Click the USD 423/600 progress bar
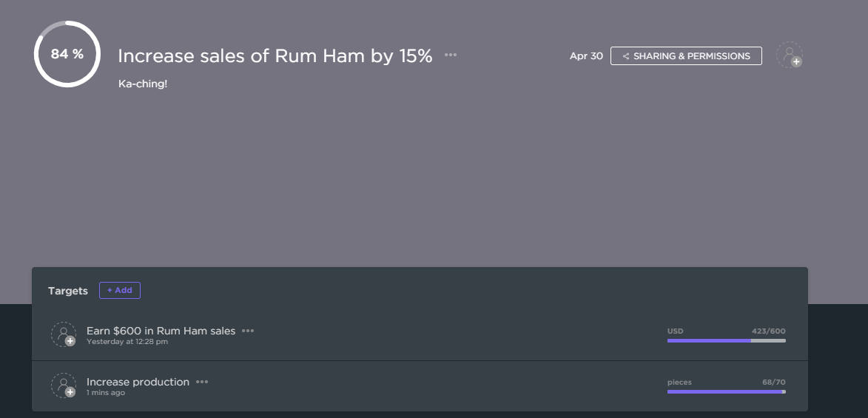Image resolution: width=868 pixels, height=418 pixels. point(726,340)
